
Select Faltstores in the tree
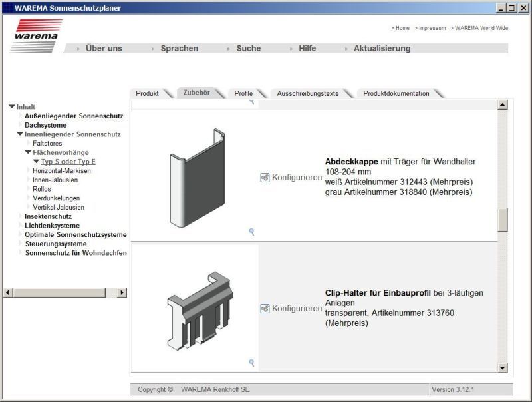(47, 143)
